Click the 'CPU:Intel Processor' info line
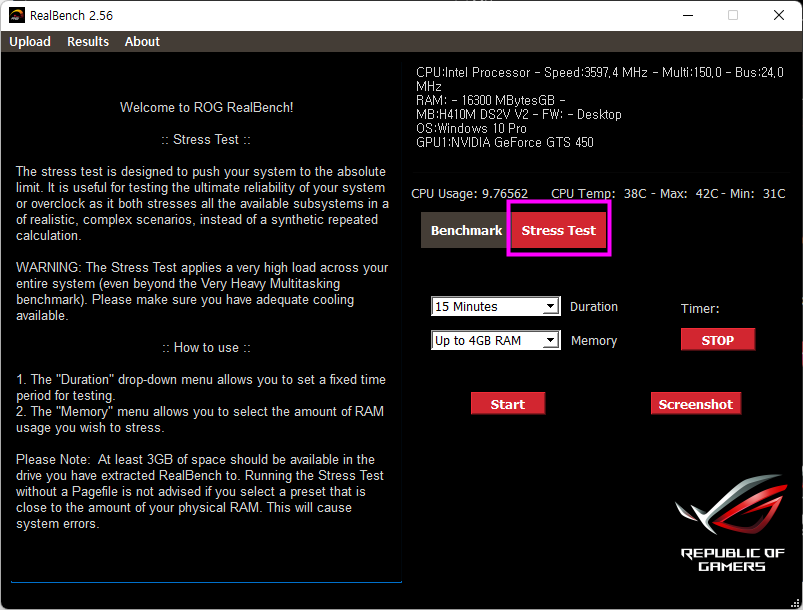 tap(600, 79)
